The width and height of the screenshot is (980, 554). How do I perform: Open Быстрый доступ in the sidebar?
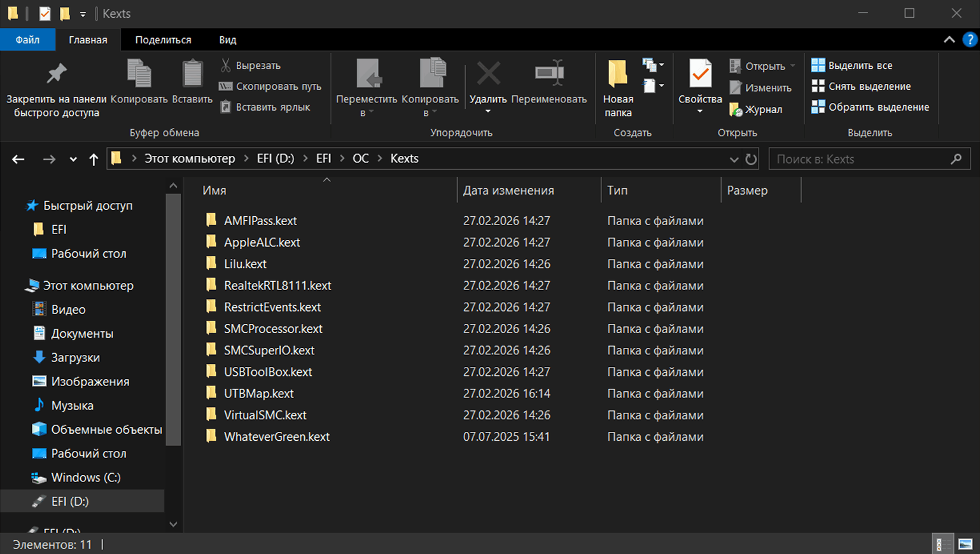tap(88, 205)
